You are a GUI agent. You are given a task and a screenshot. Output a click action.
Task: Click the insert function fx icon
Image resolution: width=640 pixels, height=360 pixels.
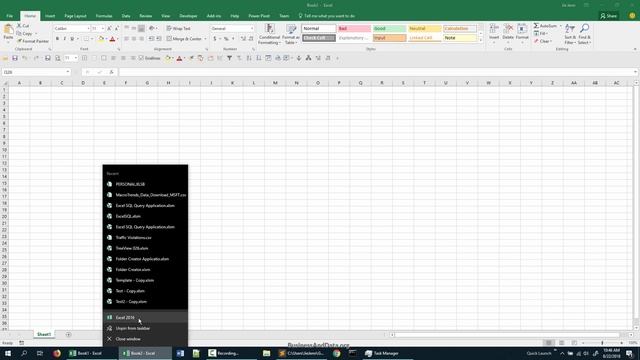(x=111, y=72)
